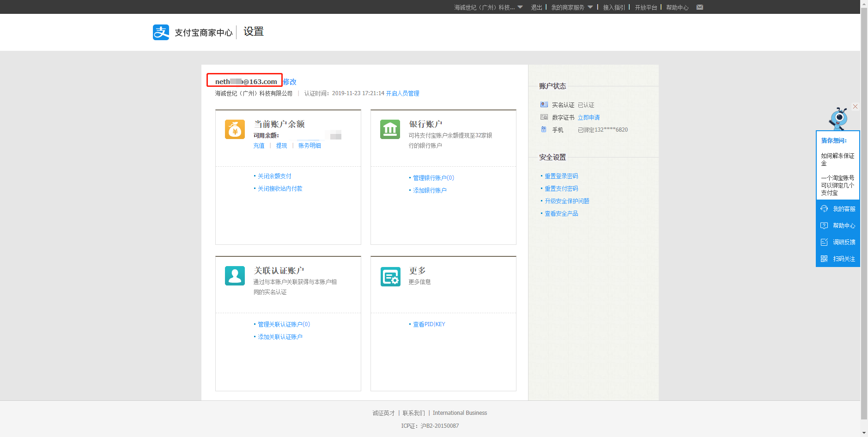Open 查看PID|KEY link
Viewport: 868px width, 437px height.
429,324
